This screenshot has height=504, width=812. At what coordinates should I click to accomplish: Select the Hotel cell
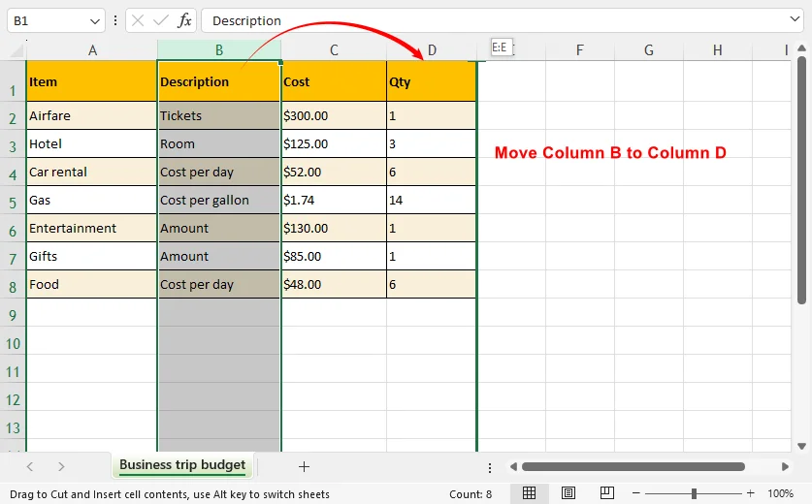tap(91, 143)
